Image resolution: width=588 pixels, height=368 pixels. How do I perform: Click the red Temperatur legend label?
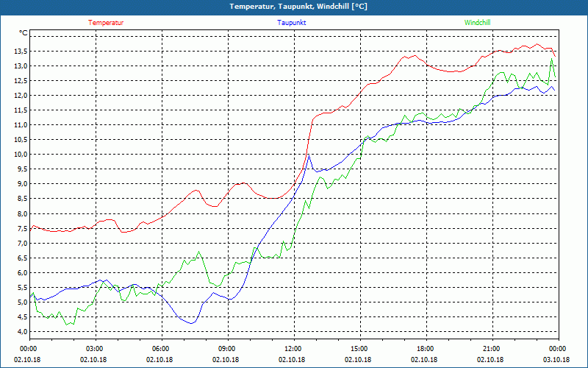tap(106, 23)
